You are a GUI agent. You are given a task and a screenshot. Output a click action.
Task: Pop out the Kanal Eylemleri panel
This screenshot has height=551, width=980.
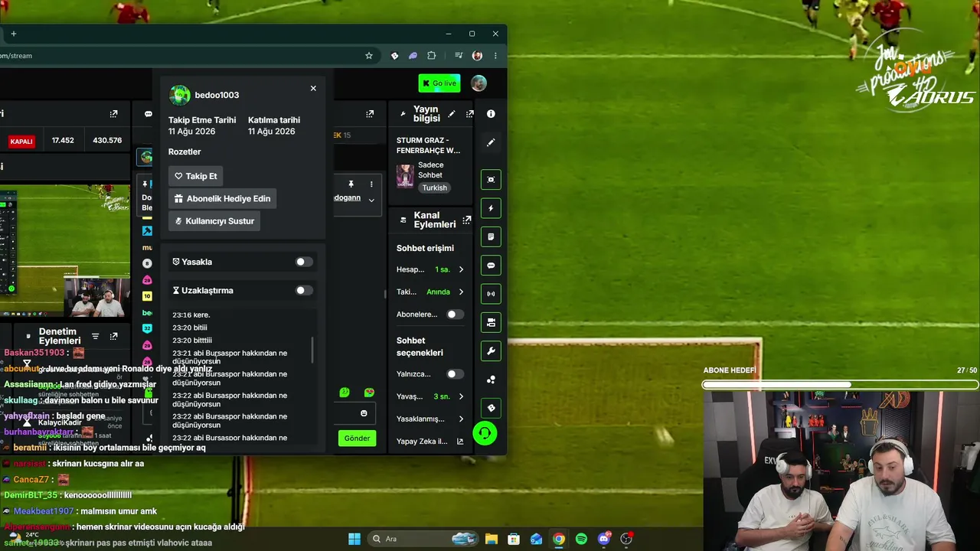pyautogui.click(x=467, y=220)
